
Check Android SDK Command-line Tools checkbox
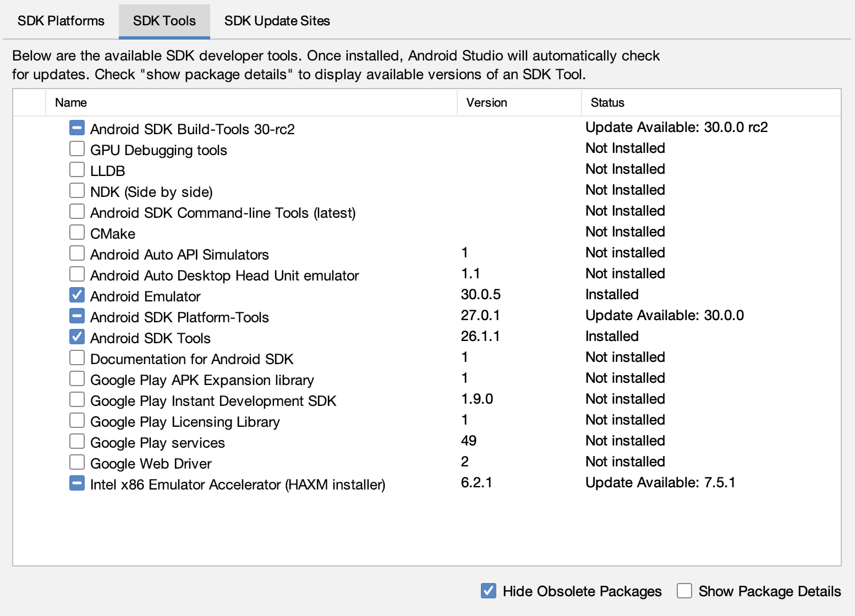tap(77, 212)
